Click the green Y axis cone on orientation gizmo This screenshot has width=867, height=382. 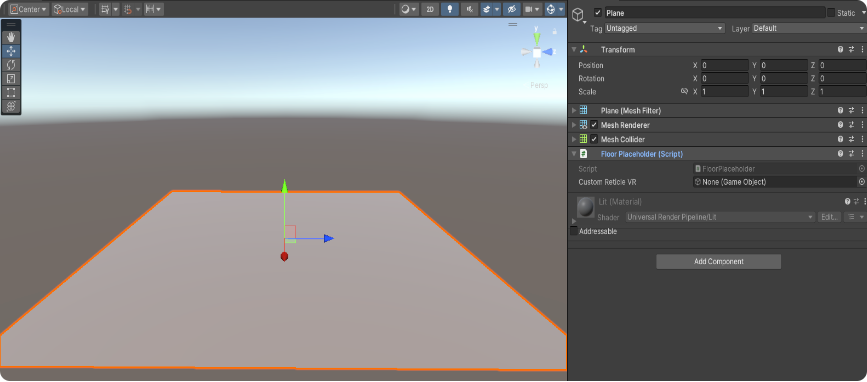tap(536, 38)
